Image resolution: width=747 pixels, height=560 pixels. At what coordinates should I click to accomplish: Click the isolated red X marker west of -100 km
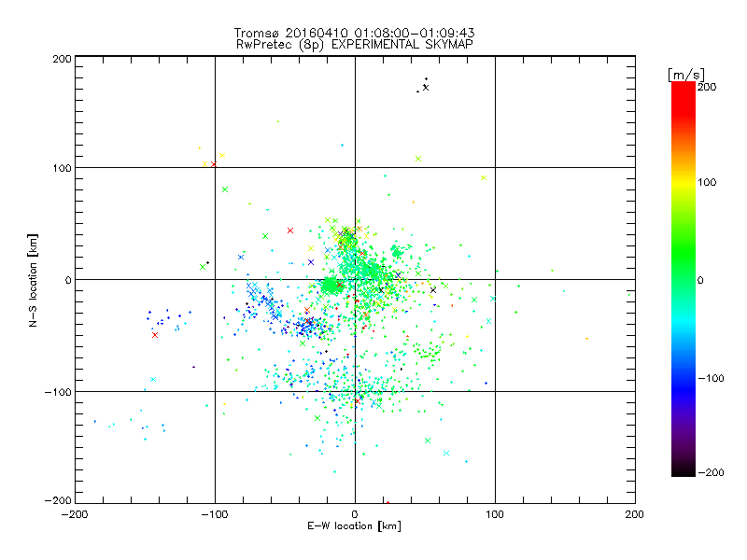(155, 335)
